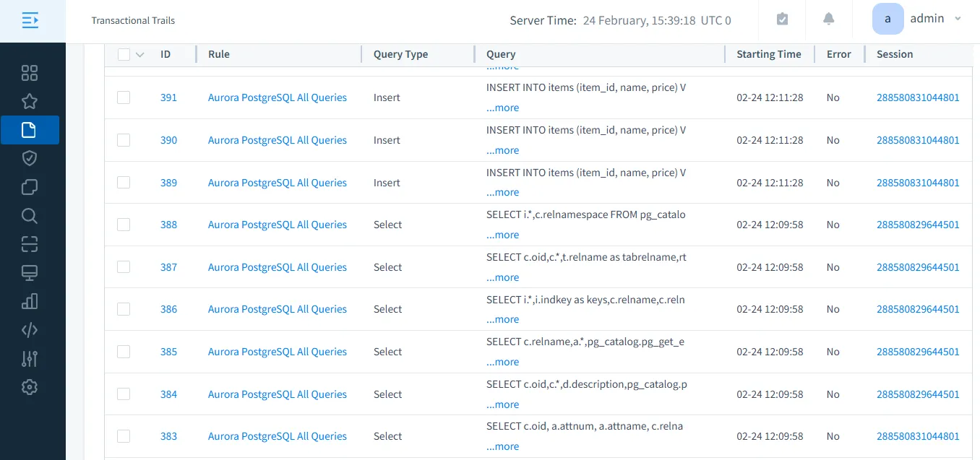Viewport: 980px width, 460px height.
Task: Select the active document icon in sidebar
Action: (x=30, y=130)
